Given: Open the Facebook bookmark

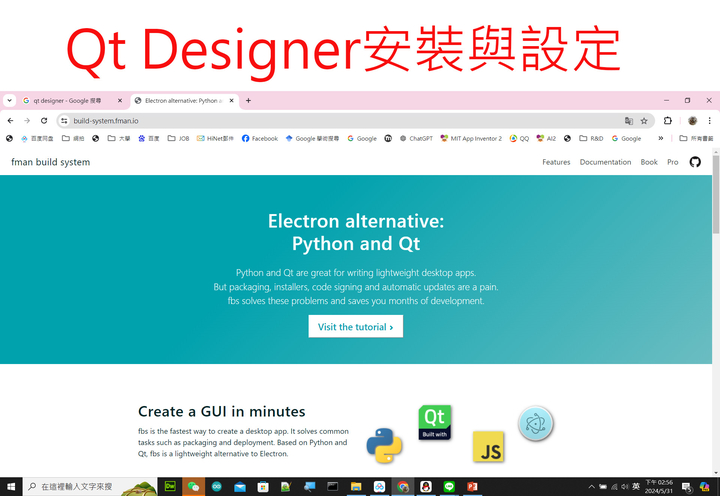Looking at the screenshot, I should pyautogui.click(x=259, y=139).
